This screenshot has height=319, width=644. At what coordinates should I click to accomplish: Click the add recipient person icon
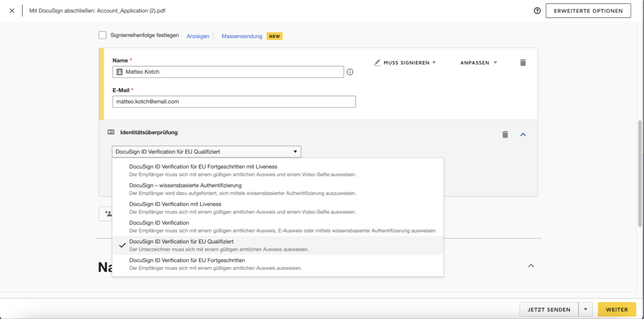point(108,214)
